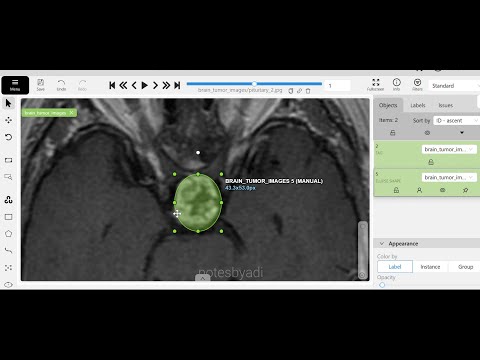Screen dimensions: 480x360
Task: Expand the bottom canvas panel arrow
Action: [202, 278]
